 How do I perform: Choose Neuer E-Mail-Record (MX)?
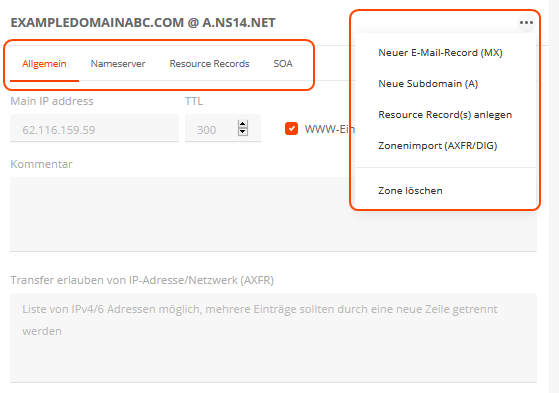coord(441,53)
